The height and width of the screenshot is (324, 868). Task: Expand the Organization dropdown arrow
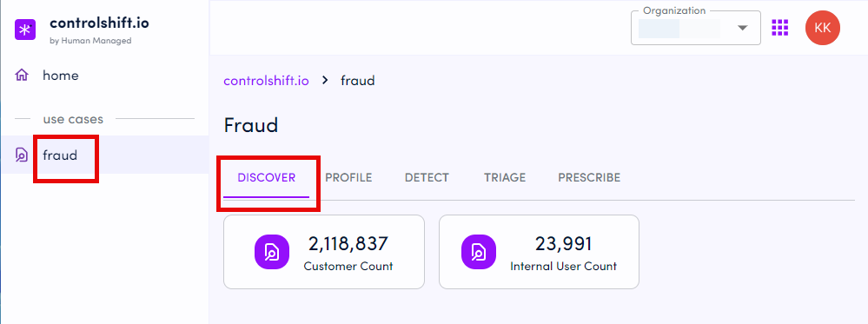pyautogui.click(x=742, y=29)
